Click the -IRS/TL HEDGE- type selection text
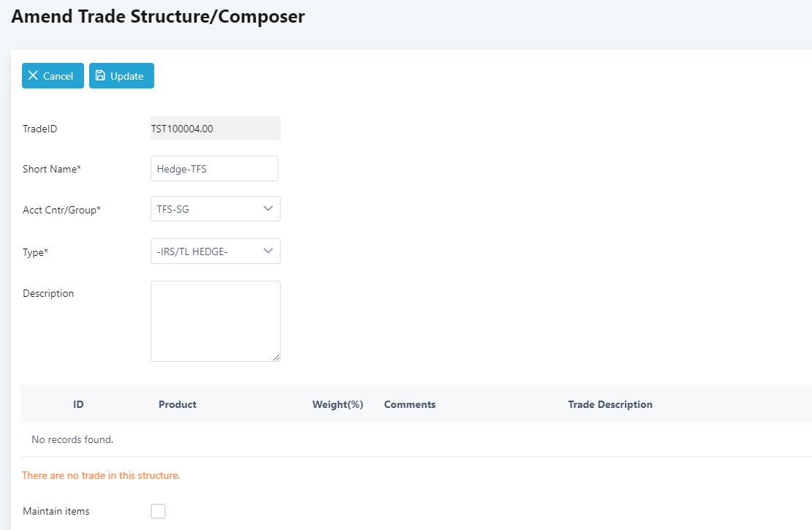812x530 pixels. coord(193,251)
